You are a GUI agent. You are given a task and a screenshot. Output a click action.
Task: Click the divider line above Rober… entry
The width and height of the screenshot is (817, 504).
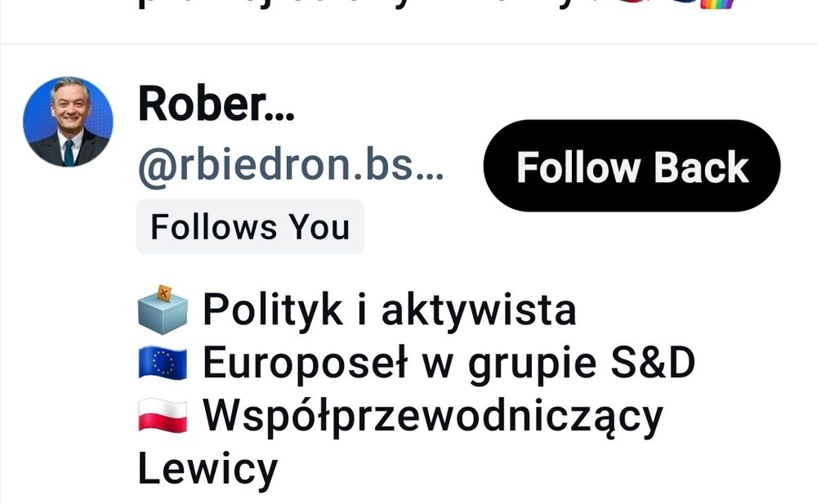(408, 44)
